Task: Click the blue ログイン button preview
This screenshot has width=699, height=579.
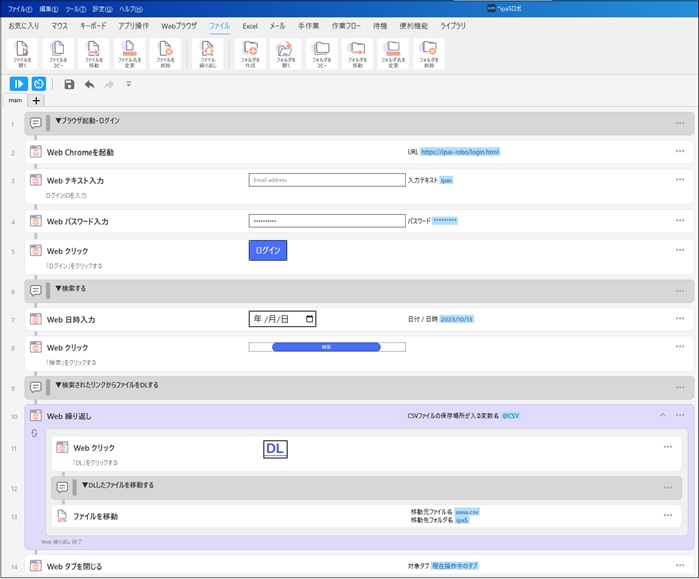Action: coord(268,251)
